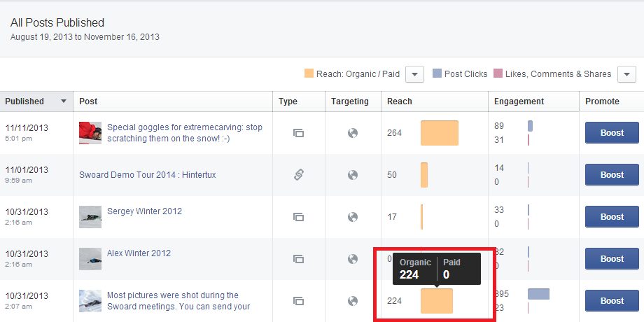The width and height of the screenshot is (644, 322).
Task: Click the globe targeting icon for Alex Winter post
Action: pos(353,259)
